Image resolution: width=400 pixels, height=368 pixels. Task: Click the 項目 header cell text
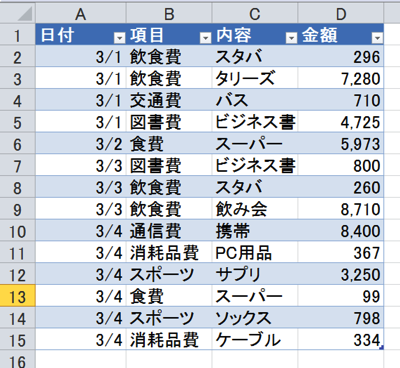point(147,35)
